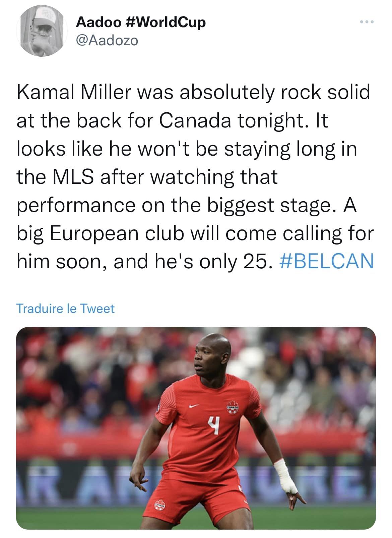Open the three-dot more options menu
Image resolution: width=392 pixels, height=538 pixels.
coord(367,22)
